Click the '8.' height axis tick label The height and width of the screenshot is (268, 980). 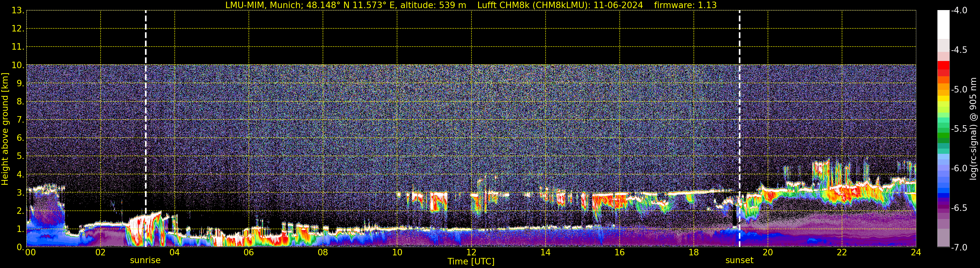(20, 102)
